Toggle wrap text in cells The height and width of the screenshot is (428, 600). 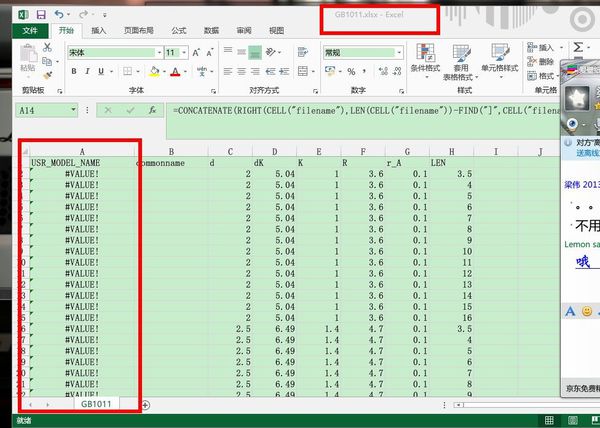[303, 52]
